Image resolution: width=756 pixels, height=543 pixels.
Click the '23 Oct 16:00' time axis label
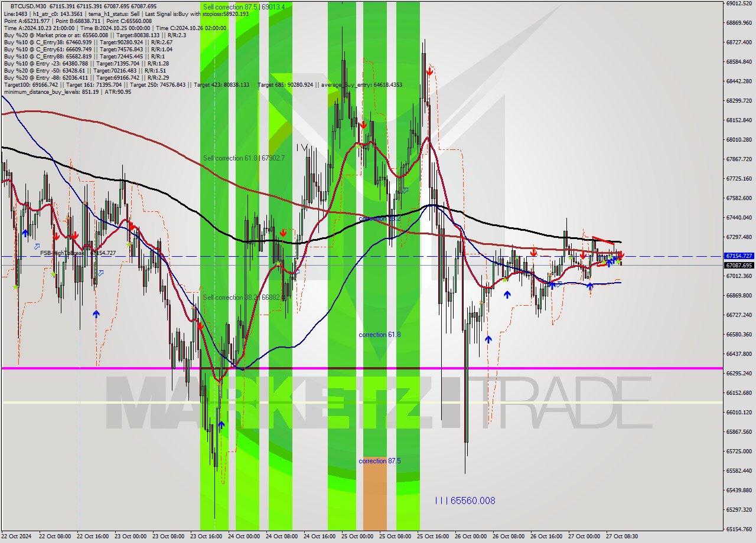coord(206,537)
